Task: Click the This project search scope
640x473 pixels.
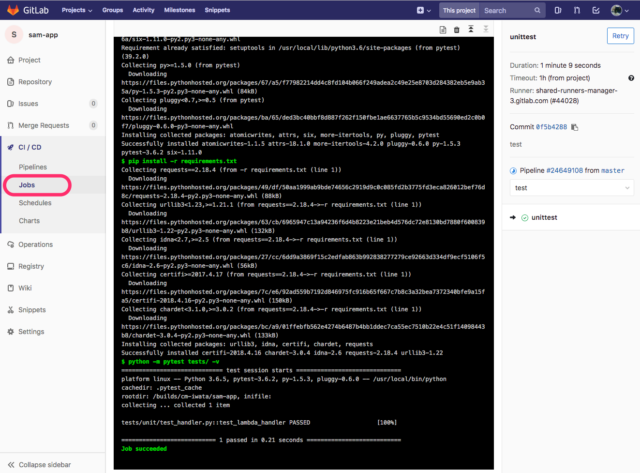Action: tap(459, 11)
